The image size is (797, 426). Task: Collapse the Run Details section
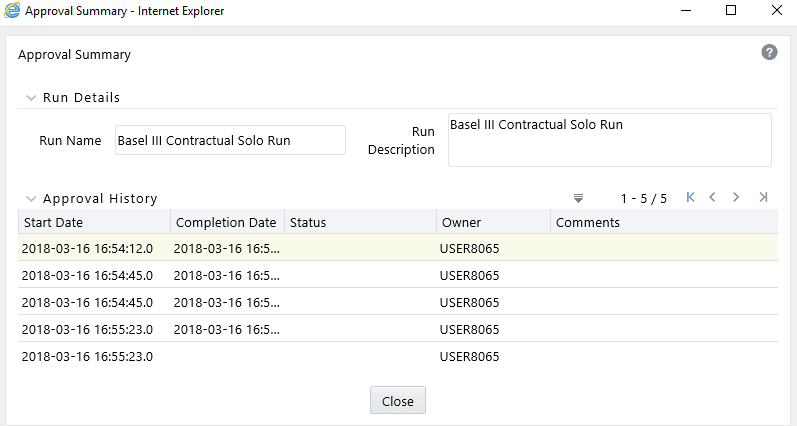[31, 98]
